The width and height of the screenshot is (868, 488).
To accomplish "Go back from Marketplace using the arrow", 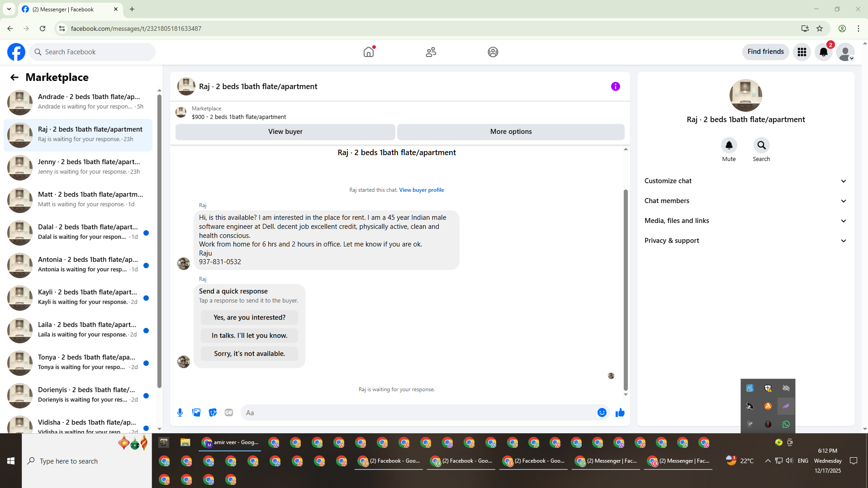I will [x=14, y=77].
